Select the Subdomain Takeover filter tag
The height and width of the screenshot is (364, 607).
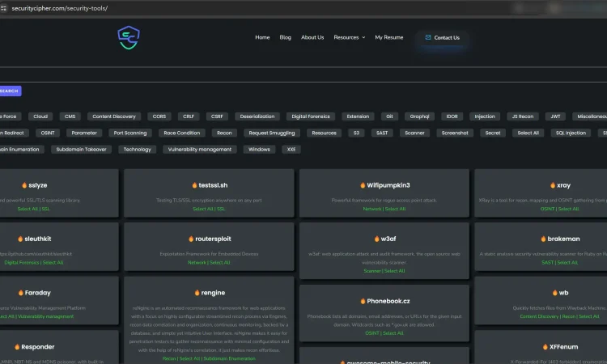[x=81, y=150]
